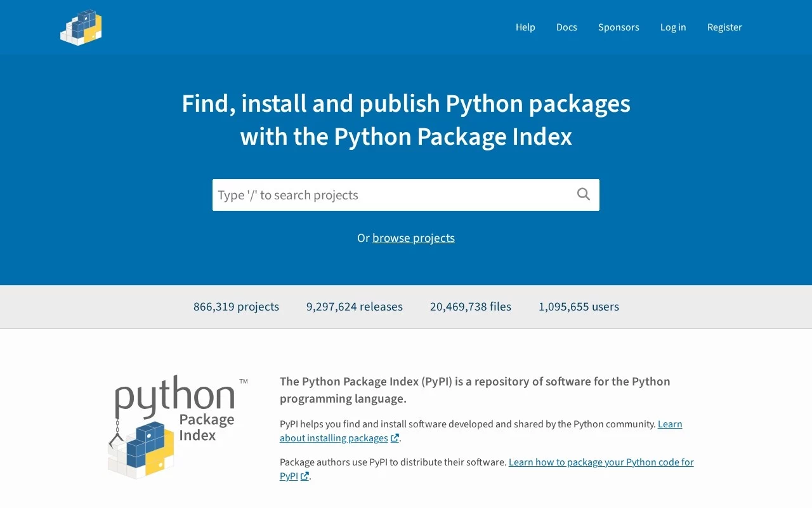The image size is (812, 508).
Task: Click the 866,319 projects statistic
Action: click(x=236, y=307)
